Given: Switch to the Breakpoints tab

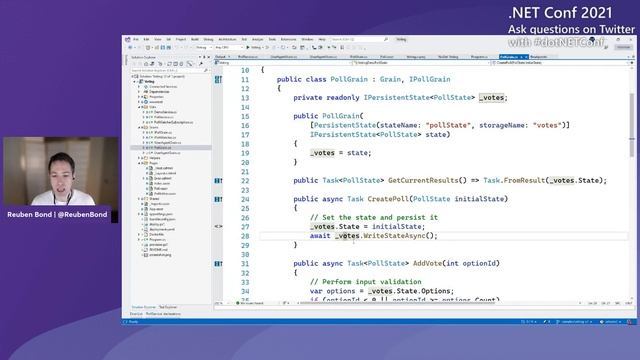Looking at the screenshot, I should 539,57.
